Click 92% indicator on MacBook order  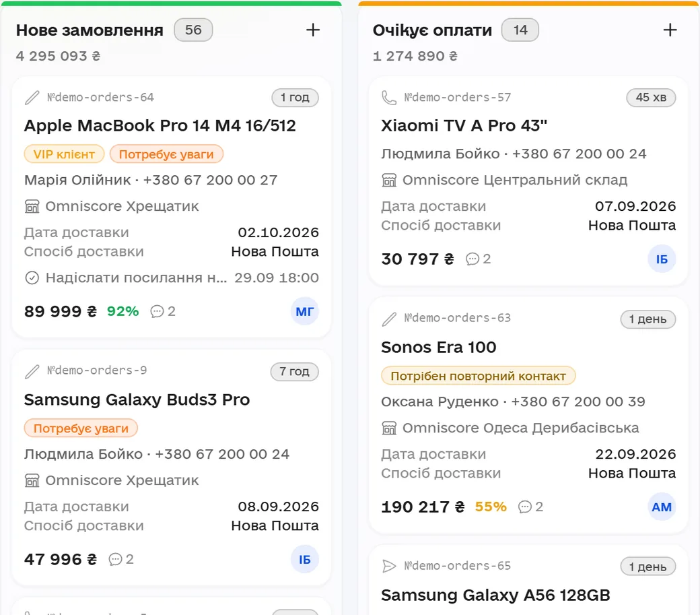point(123,311)
